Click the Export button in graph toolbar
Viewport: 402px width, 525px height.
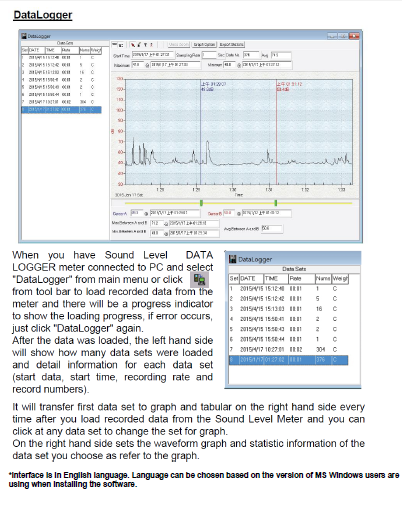tap(232, 45)
